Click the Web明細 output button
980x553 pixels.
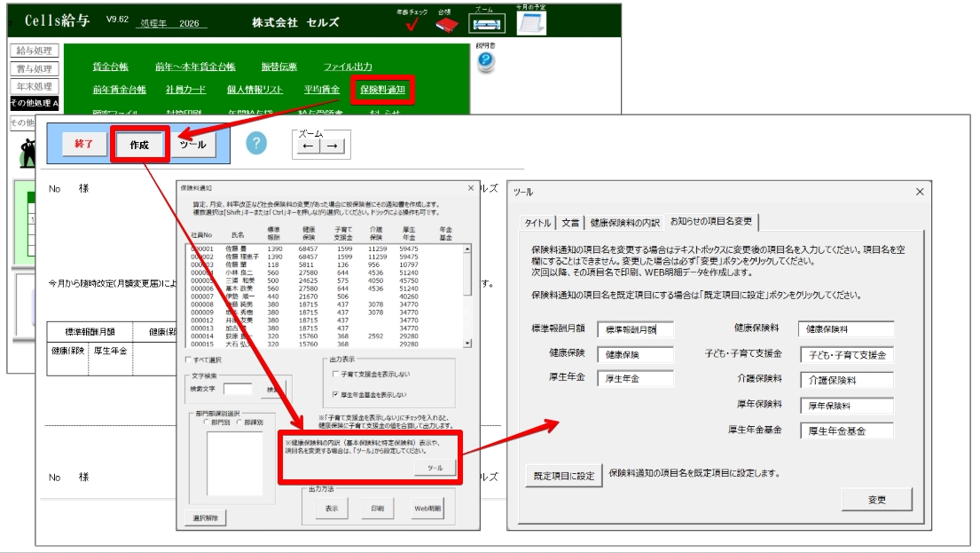[x=427, y=509]
